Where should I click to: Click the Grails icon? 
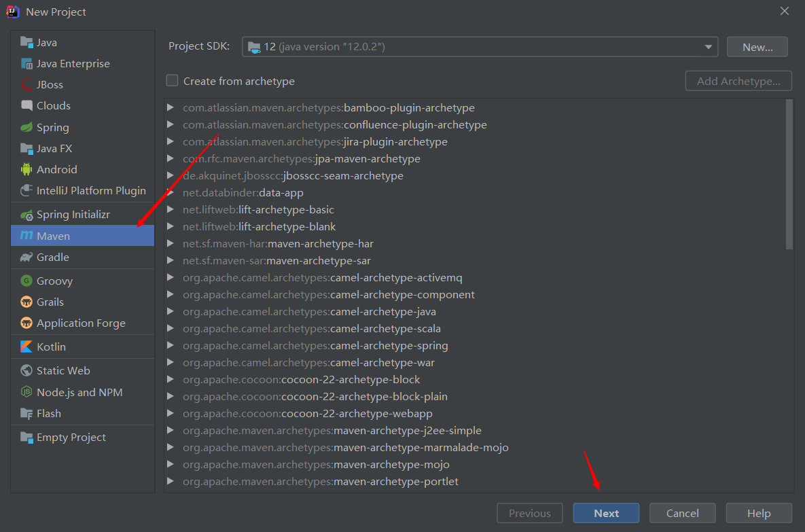pyautogui.click(x=26, y=302)
